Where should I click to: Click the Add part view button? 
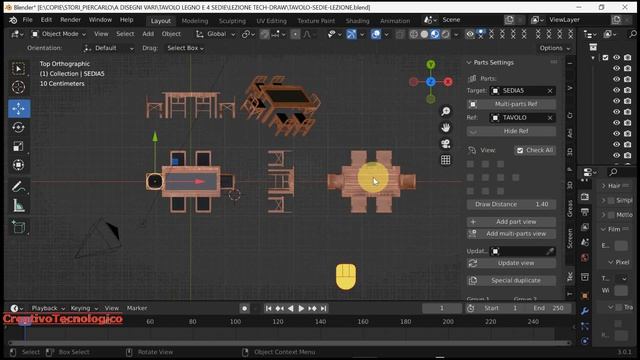tap(511, 222)
